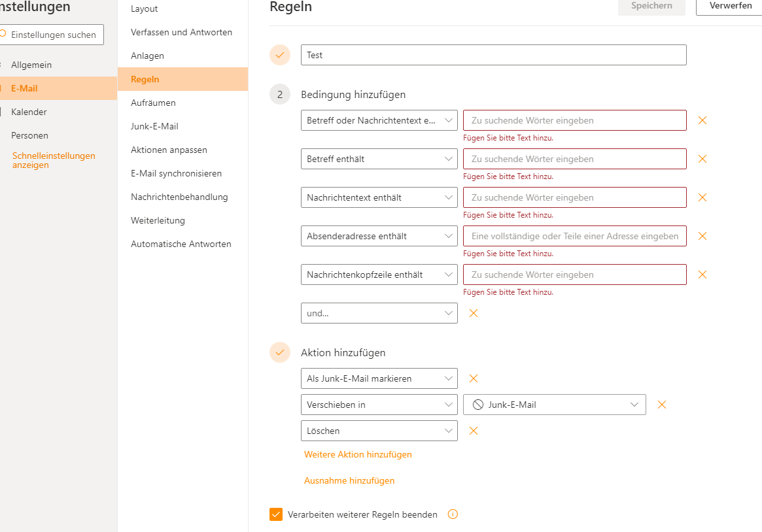The image size is (762, 532).
Task: Open the Anlagen settings page
Action: [182, 56]
